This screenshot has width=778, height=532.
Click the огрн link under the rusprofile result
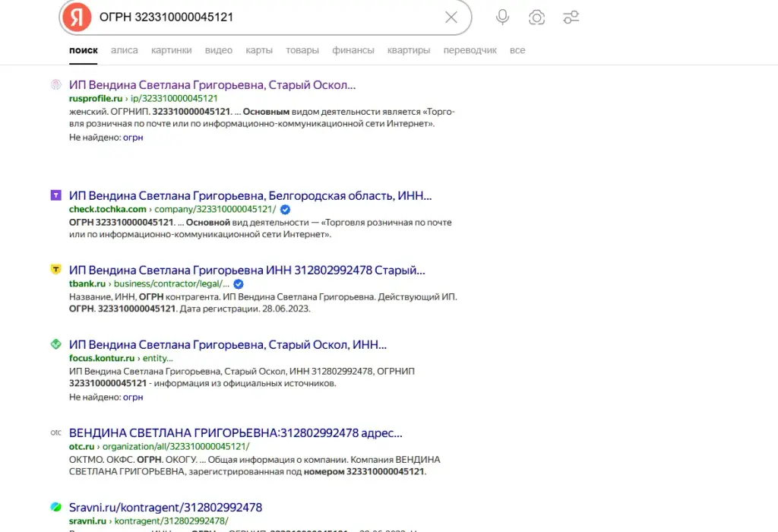[x=133, y=138]
